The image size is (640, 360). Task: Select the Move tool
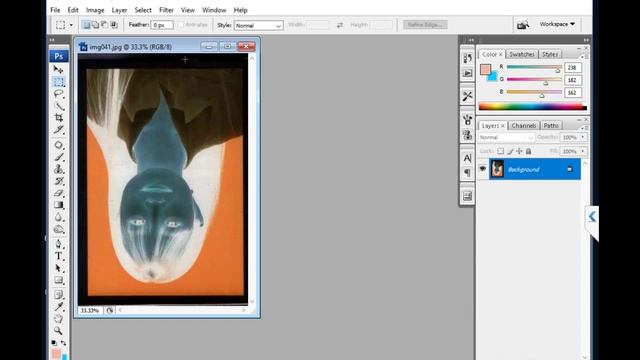[58, 70]
